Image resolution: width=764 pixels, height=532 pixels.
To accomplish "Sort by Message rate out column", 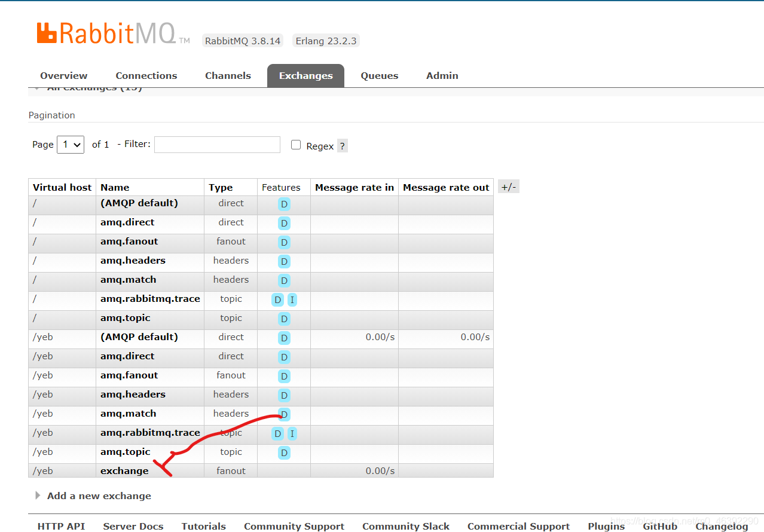I will [x=446, y=187].
